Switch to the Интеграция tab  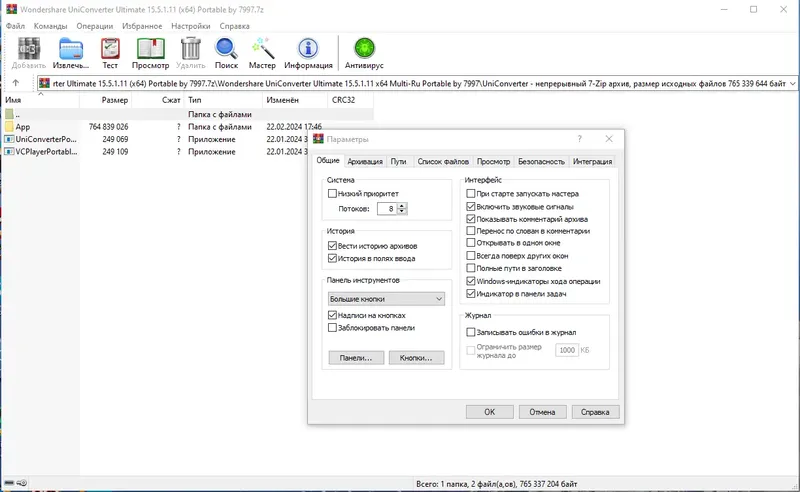(x=592, y=161)
